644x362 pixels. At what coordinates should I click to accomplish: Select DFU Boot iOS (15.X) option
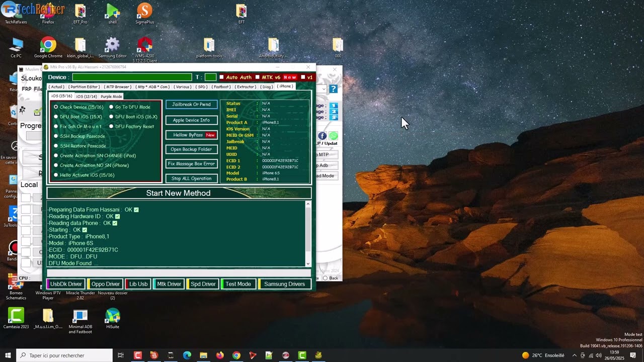[56, 117]
